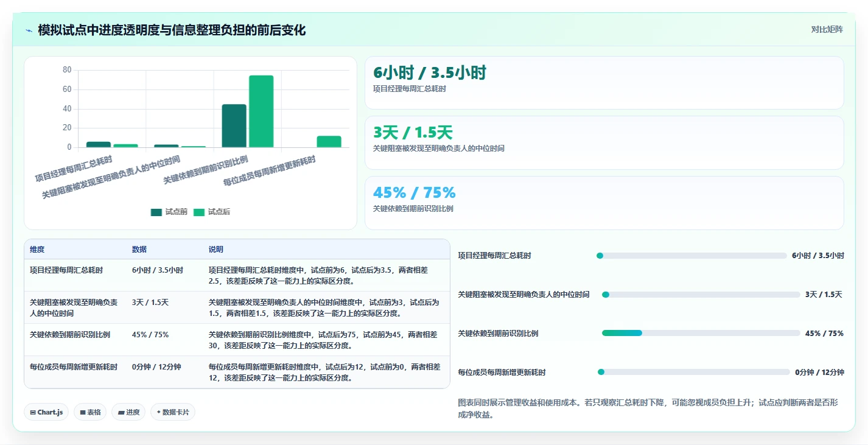
Task: Toggle the 试点前 legend swatch
Action: pyautogui.click(x=156, y=212)
